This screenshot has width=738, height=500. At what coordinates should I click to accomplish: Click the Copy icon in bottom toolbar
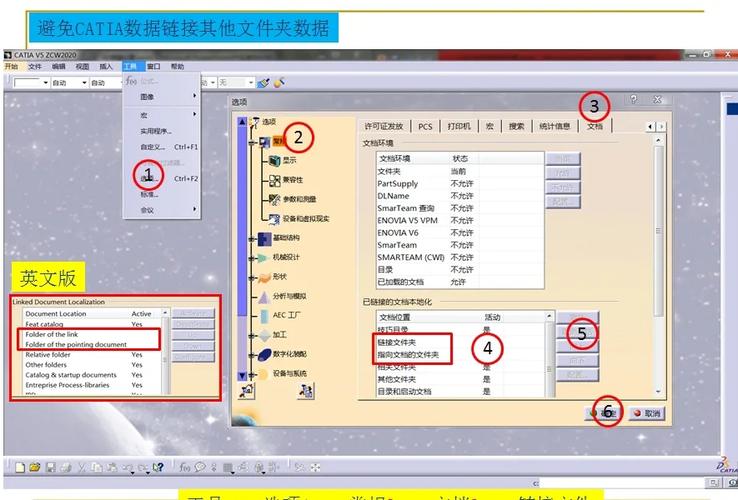[x=96, y=467]
